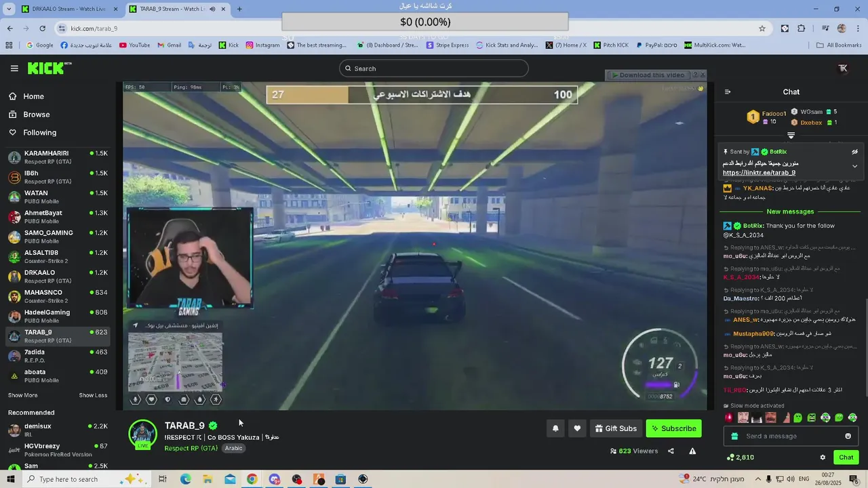Screen dimensions: 868x488
Task: Click the Kick search field
Action: click(x=434, y=68)
